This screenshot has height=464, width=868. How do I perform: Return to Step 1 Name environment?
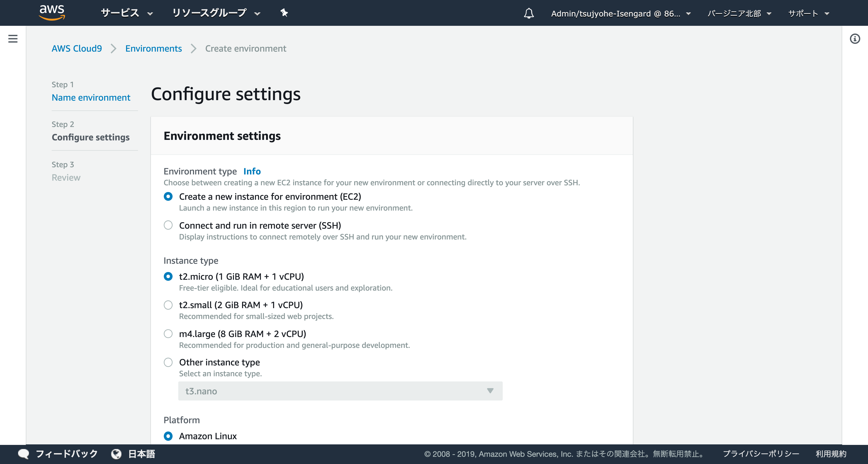pyautogui.click(x=91, y=98)
